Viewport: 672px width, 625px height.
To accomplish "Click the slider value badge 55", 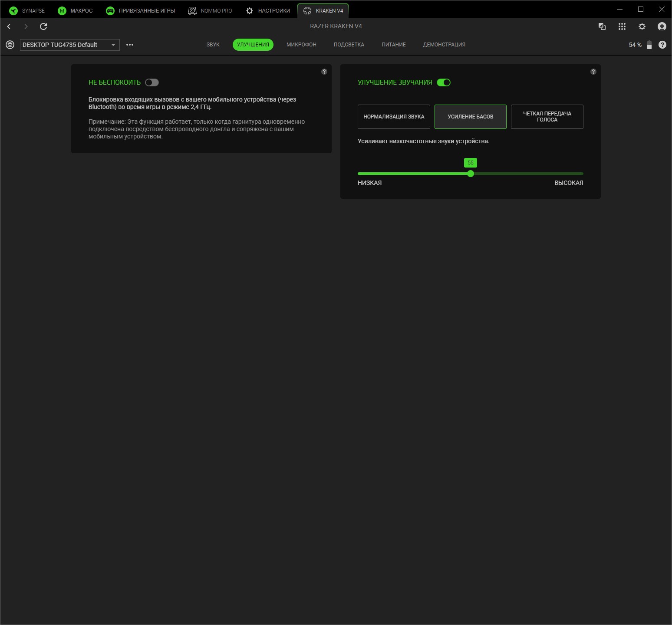I will click(471, 163).
